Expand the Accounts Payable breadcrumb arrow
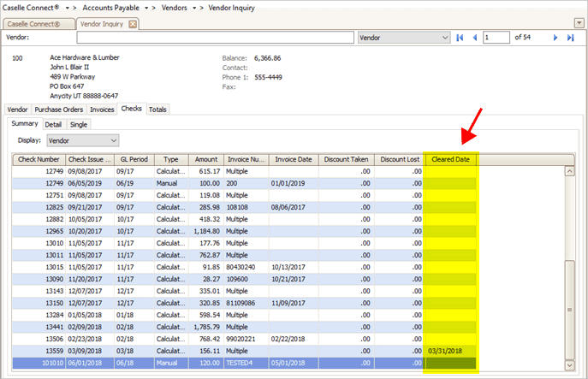 (146, 8)
